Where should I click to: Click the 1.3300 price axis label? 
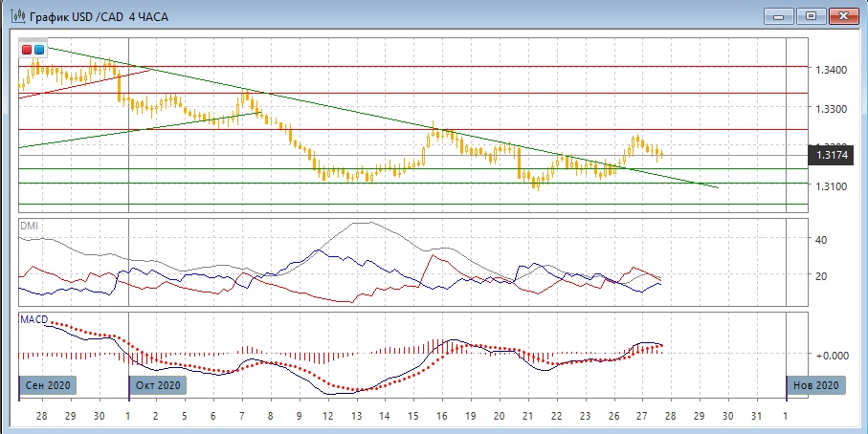[x=831, y=109]
